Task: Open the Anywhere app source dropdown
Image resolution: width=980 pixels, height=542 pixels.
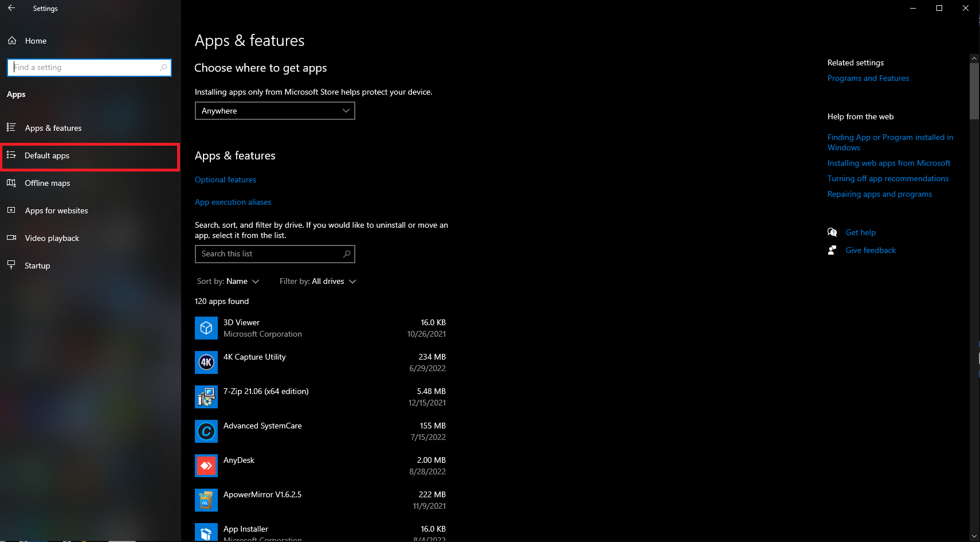Action: coord(275,110)
